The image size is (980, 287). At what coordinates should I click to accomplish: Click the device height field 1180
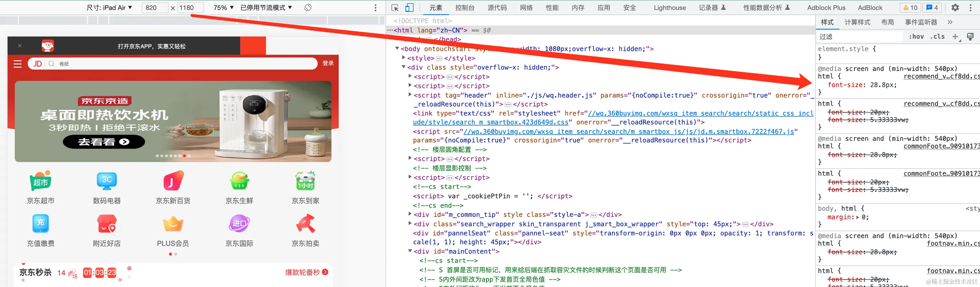190,7
